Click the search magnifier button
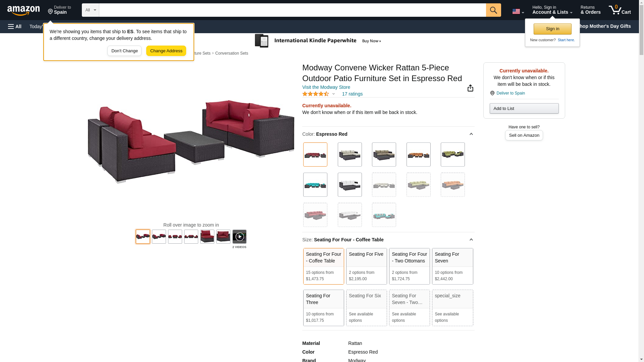 click(493, 10)
